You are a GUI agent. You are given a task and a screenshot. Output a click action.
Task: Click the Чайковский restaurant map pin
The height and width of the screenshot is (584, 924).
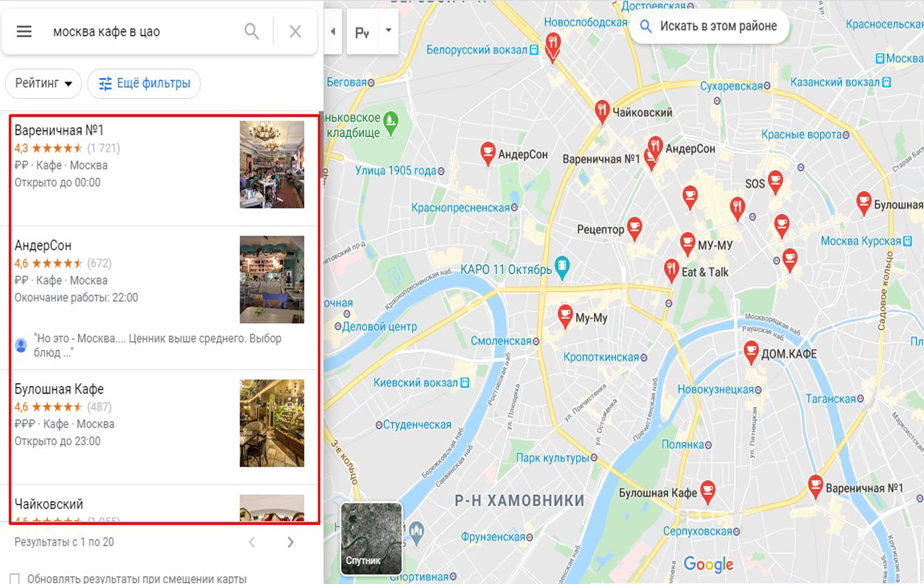[602, 110]
